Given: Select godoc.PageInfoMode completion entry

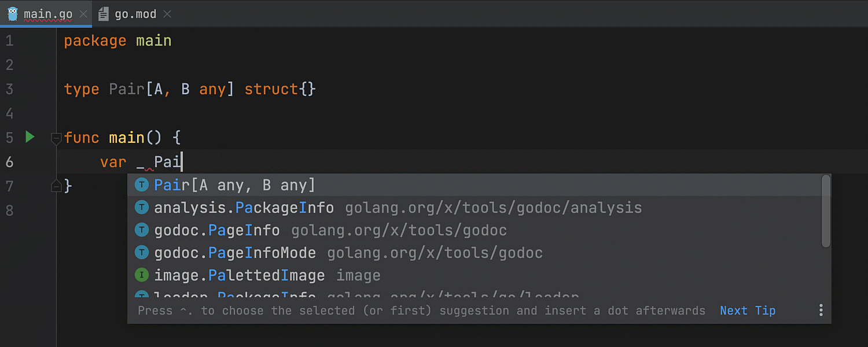Looking at the screenshot, I should 235,253.
